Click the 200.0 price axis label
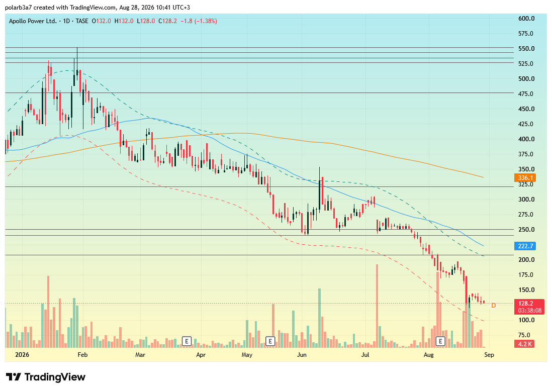This screenshot has height=392, width=552. click(526, 260)
